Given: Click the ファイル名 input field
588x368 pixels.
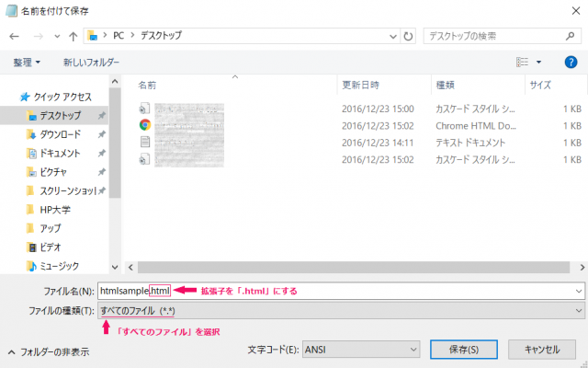Looking at the screenshot, I should click(341, 291).
